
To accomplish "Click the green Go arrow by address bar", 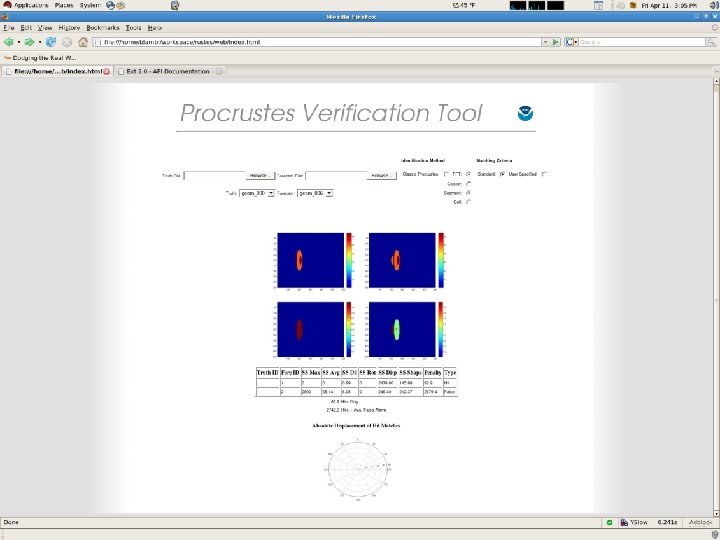I will point(556,42).
